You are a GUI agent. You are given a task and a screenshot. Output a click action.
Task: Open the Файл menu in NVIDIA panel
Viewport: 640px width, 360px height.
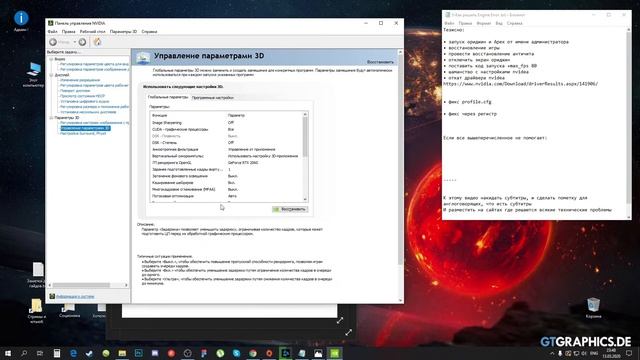click(x=53, y=31)
